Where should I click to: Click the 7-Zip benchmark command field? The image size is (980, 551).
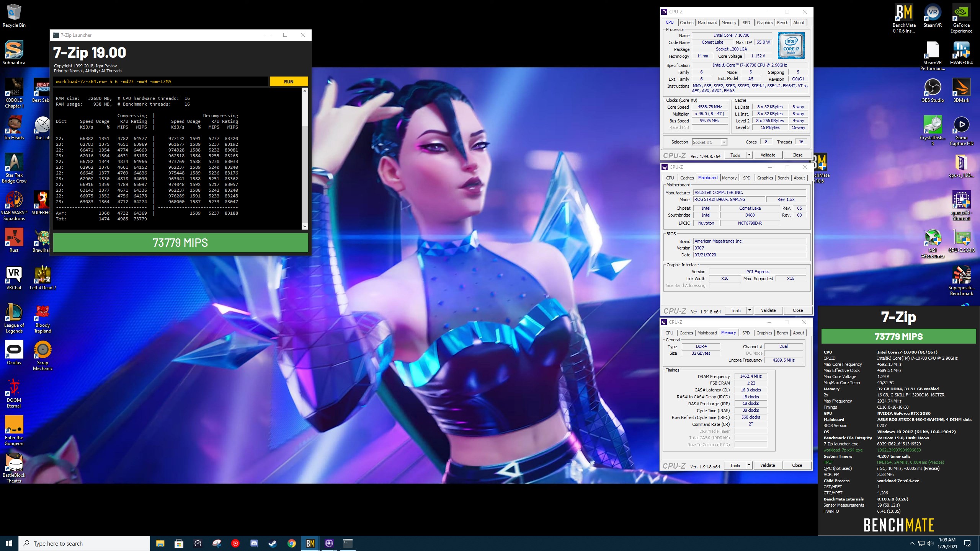[161, 82]
